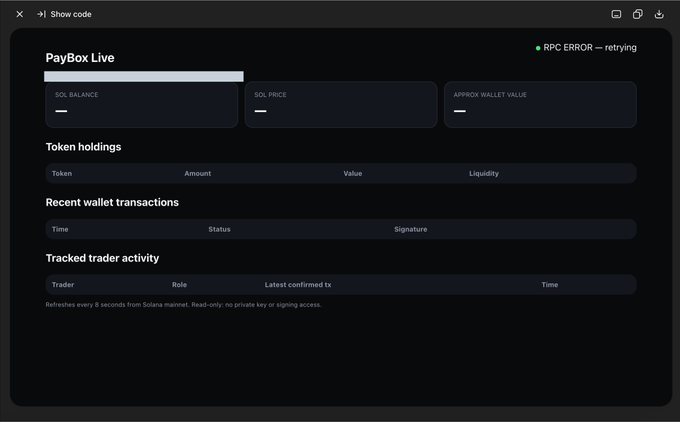
Task: Click the download icon in top bar
Action: (x=659, y=14)
